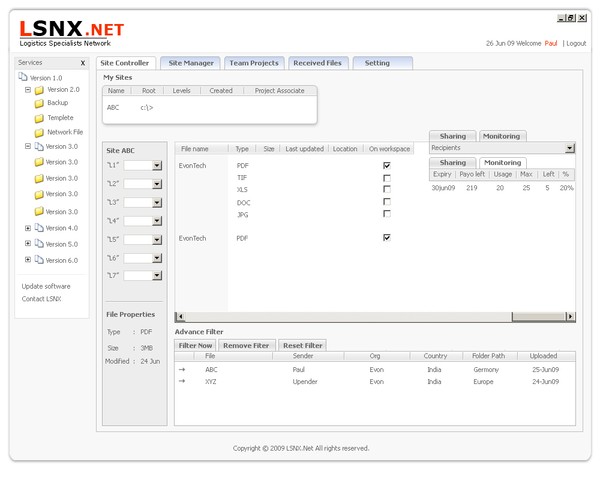Open the Received Files tab

point(318,63)
